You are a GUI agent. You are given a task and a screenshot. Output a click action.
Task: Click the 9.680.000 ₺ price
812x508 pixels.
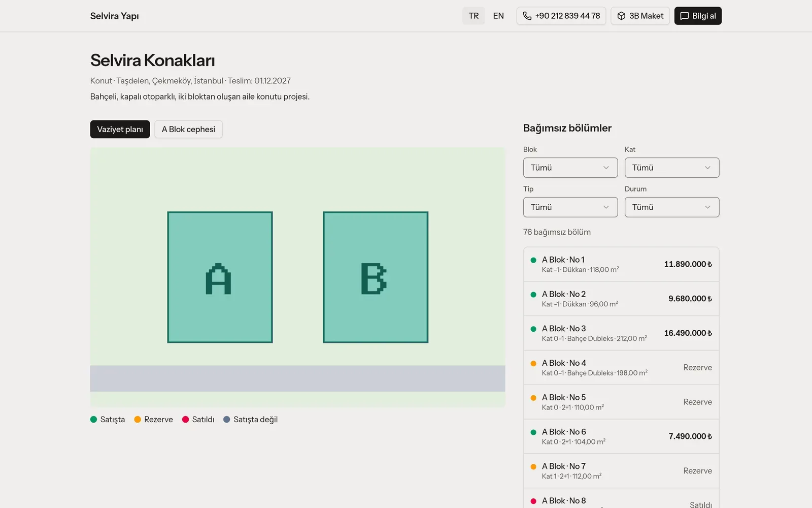[690, 299]
